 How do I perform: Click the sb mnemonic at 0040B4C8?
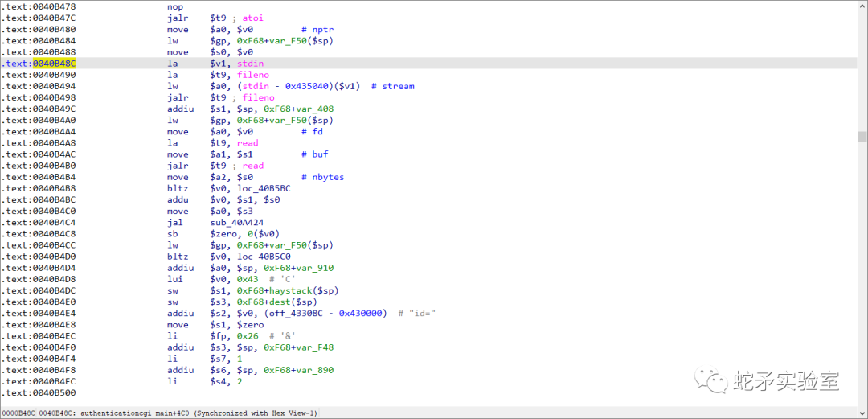172,234
